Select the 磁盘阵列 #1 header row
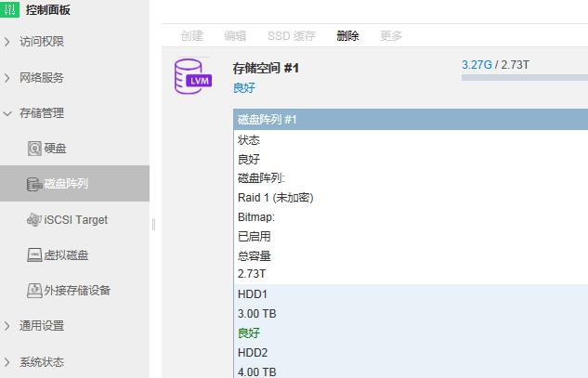Screen dimensions: 588x378 [x=411, y=120]
